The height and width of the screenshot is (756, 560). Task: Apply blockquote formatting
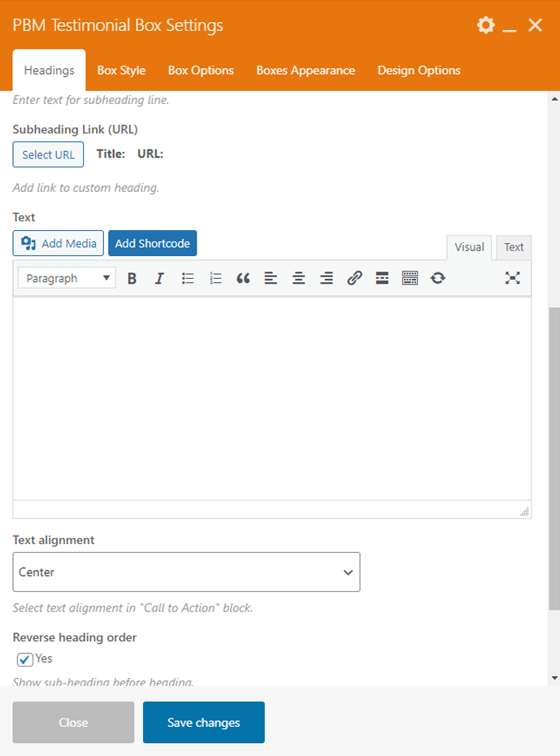point(243,278)
